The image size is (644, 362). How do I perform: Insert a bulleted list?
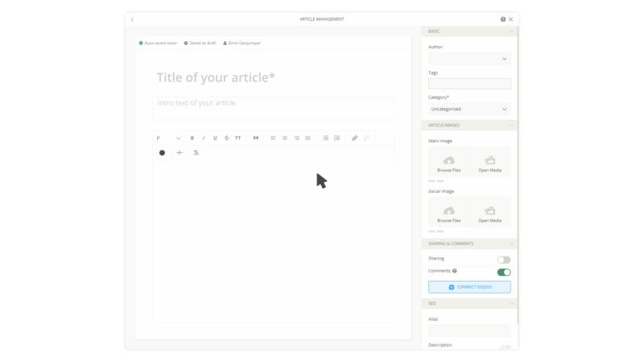336,138
